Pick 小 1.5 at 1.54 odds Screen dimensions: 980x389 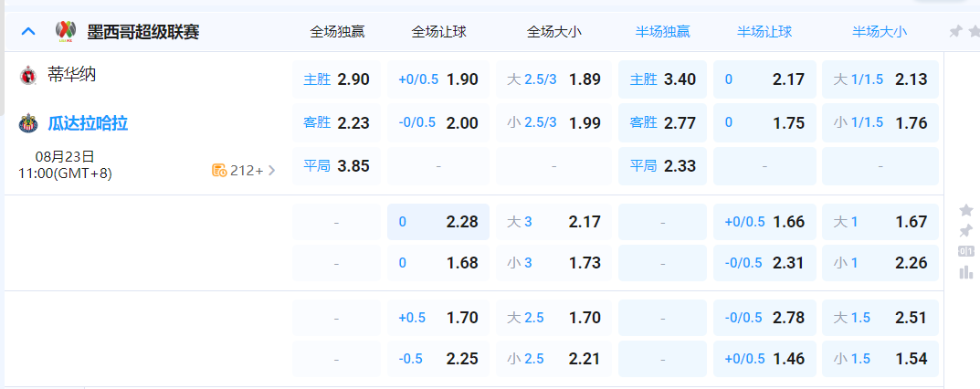tap(880, 359)
